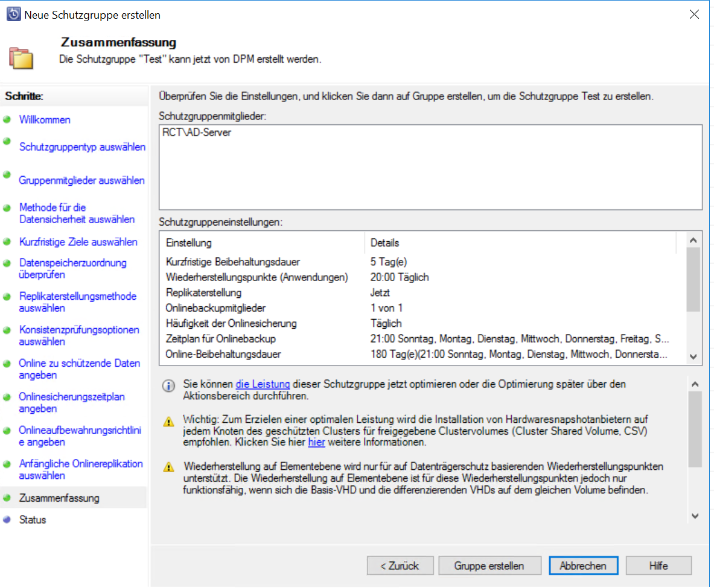Open the Willkommen step

coord(45,119)
